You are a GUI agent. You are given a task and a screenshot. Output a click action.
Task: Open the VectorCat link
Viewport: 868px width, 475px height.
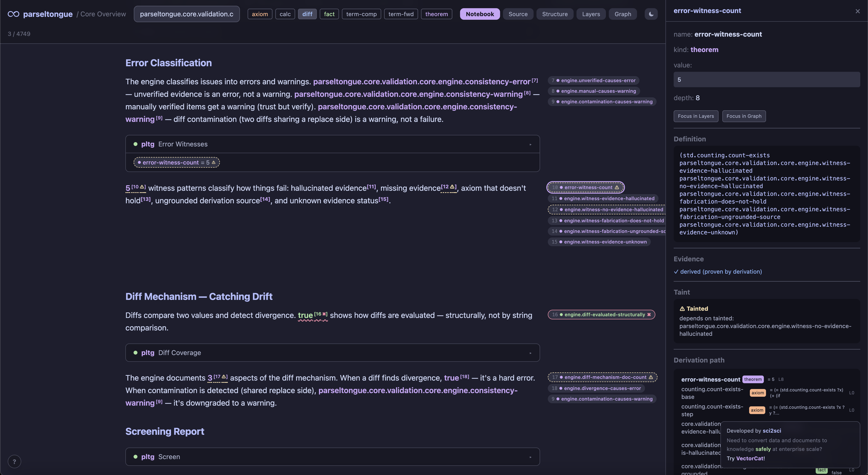pyautogui.click(x=750, y=459)
